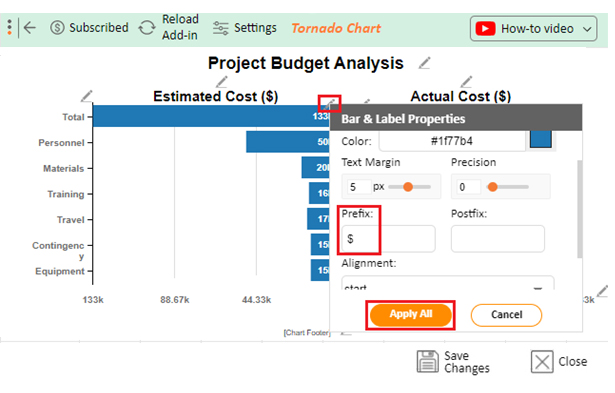Open the Settings sliders icon
Image resolution: width=615 pixels, height=393 pixels.
click(x=220, y=28)
